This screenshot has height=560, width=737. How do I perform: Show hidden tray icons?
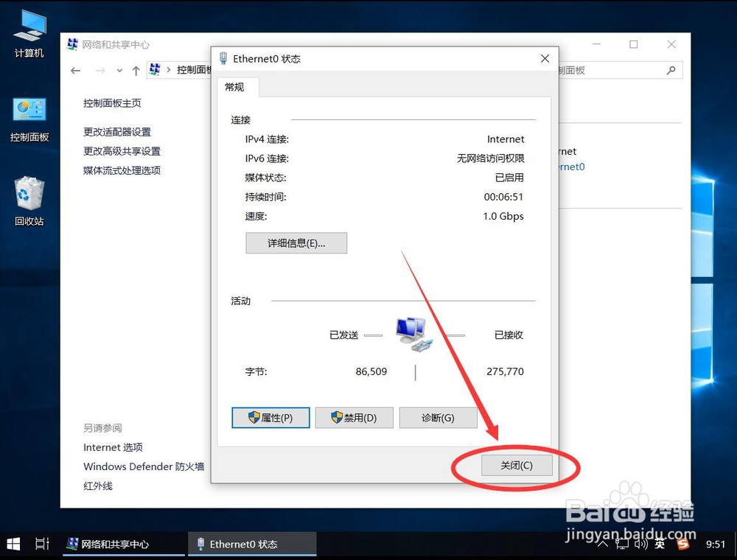coord(603,544)
